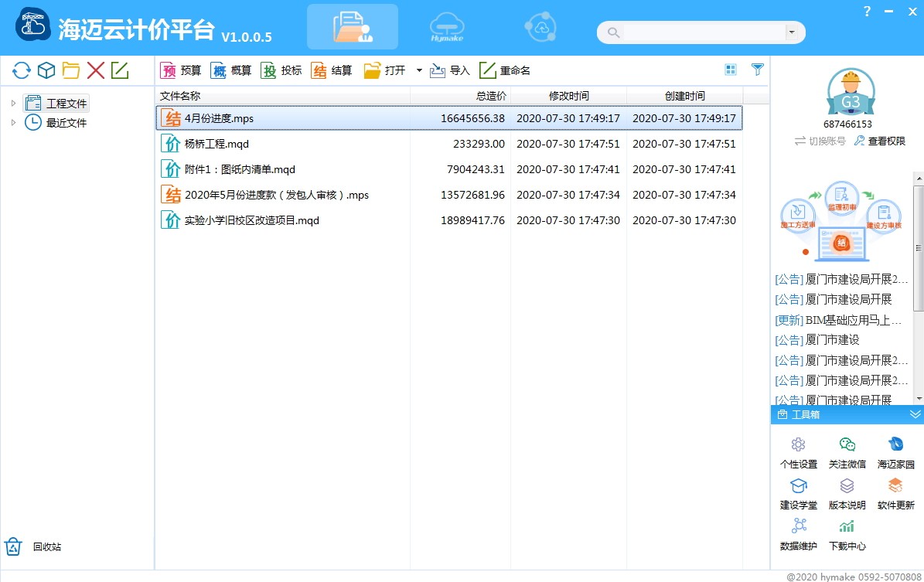Open the BIM基础应用 update announcement
Viewport: 924px width, 582px height.
[838, 320]
